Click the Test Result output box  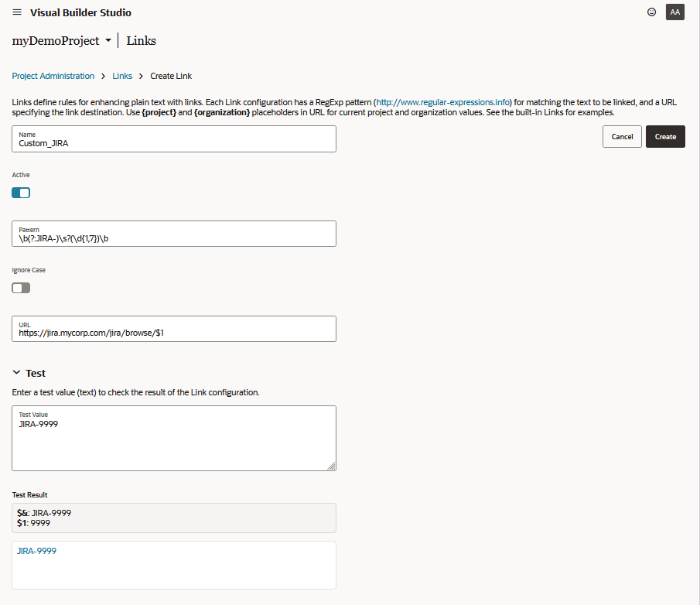pos(174,518)
